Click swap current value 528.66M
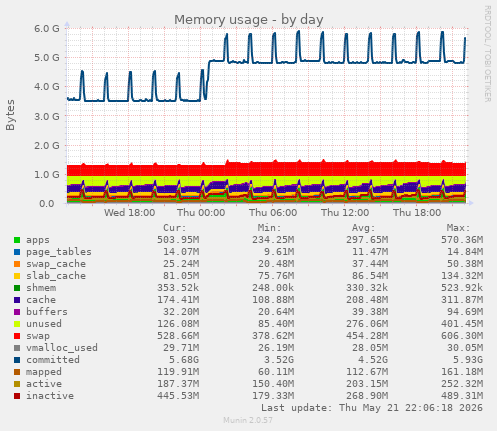Image resolution: width=497 pixels, height=431 pixels. [178, 336]
